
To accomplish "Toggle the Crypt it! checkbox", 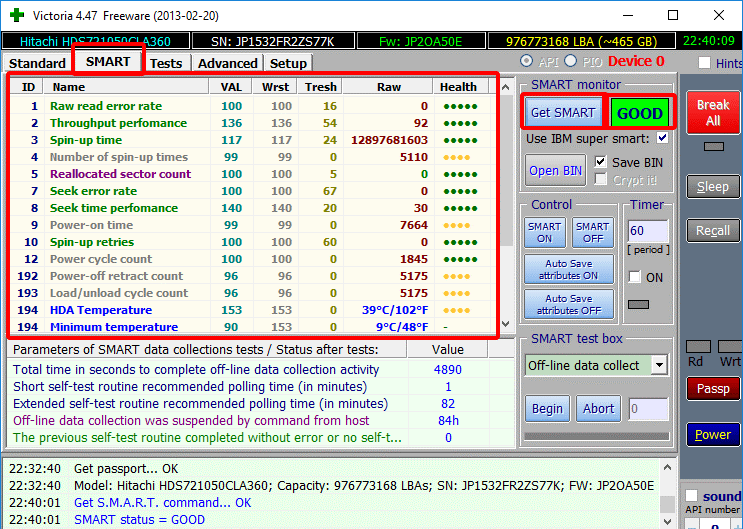I will click(x=600, y=180).
